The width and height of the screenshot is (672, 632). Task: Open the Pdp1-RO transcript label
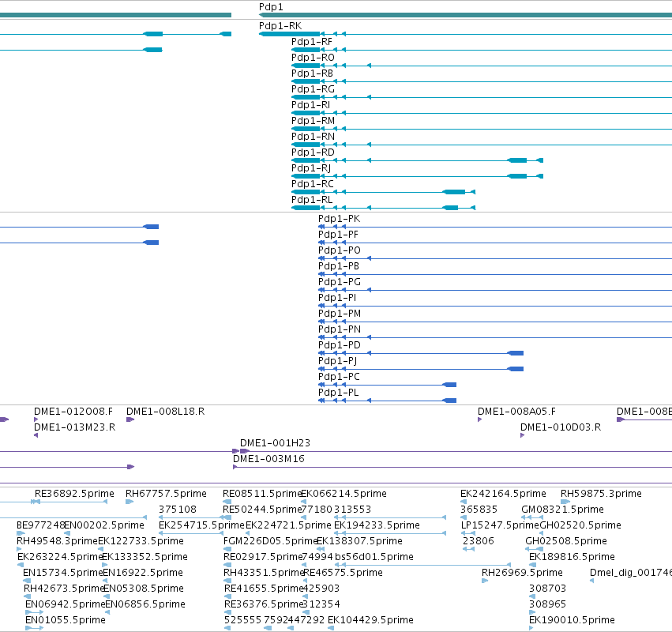coord(313,58)
